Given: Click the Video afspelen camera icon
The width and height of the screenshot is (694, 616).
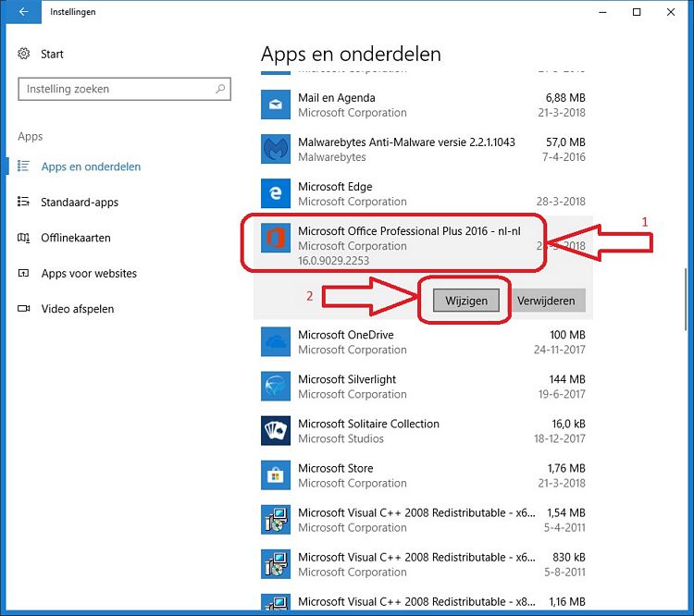Looking at the screenshot, I should click(23, 308).
